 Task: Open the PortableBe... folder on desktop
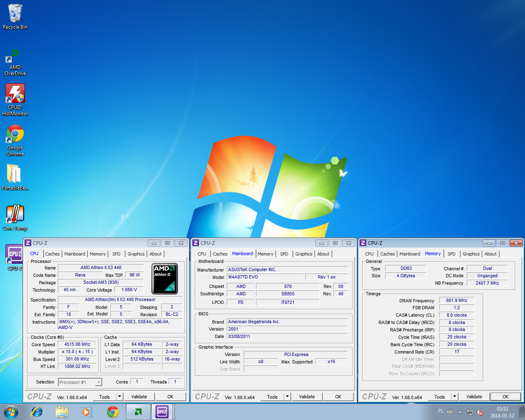pos(15,177)
